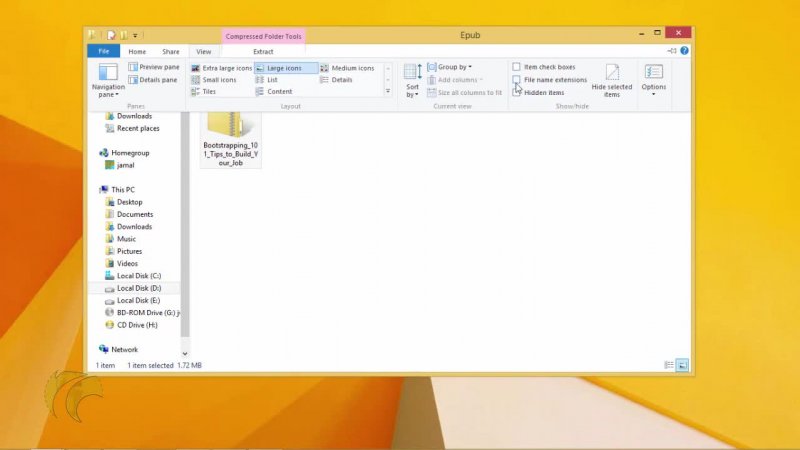Open the Extract tab
This screenshot has height=450, width=800.
click(263, 51)
